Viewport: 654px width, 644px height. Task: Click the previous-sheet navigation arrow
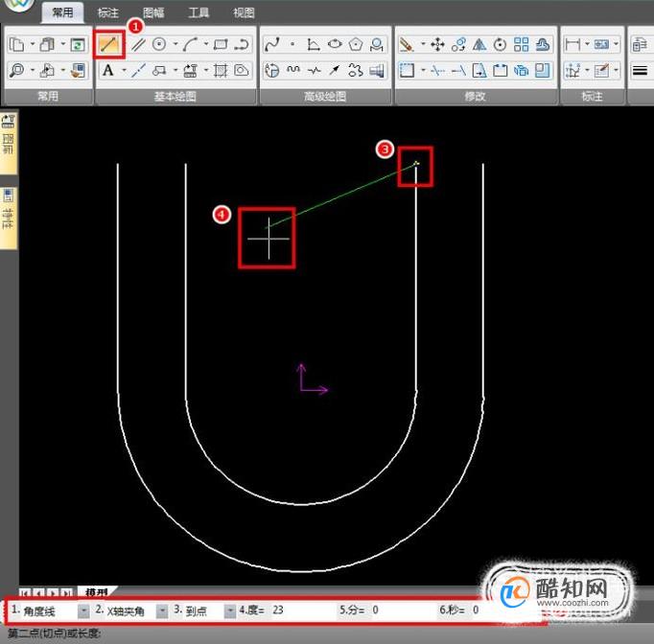coord(38,593)
